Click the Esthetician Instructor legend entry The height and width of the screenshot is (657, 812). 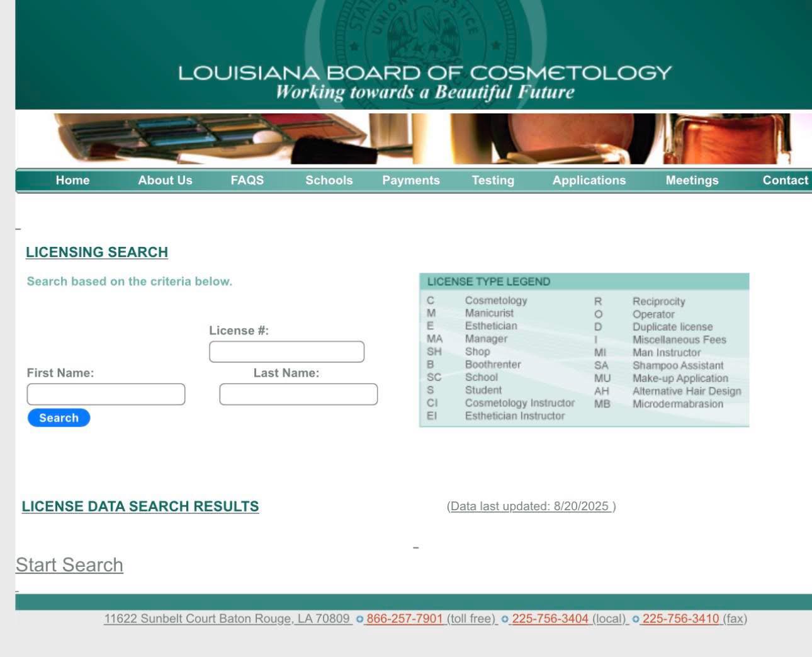pyautogui.click(x=515, y=416)
